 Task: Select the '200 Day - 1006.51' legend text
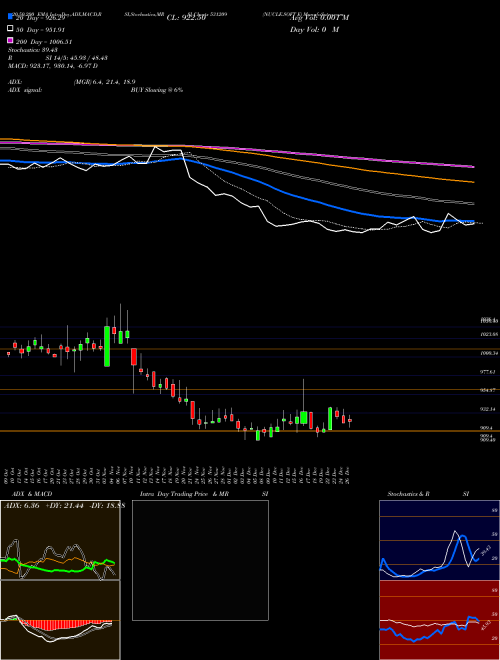click(x=44, y=42)
